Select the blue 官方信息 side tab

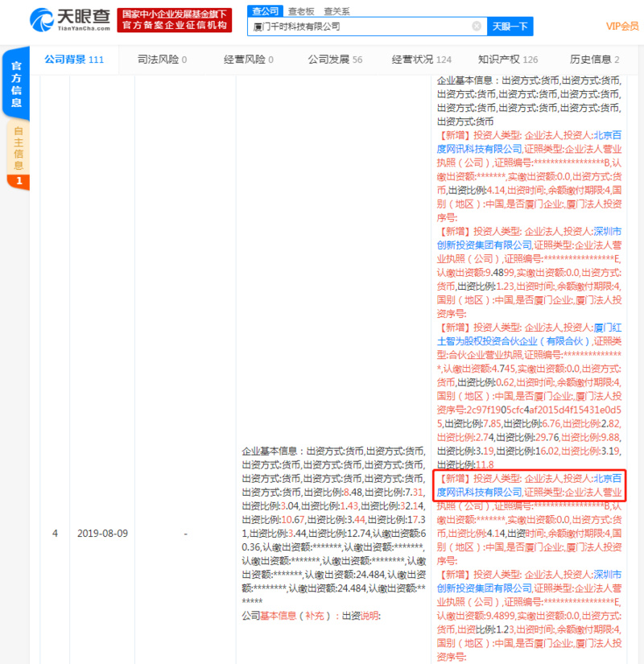pos(17,85)
